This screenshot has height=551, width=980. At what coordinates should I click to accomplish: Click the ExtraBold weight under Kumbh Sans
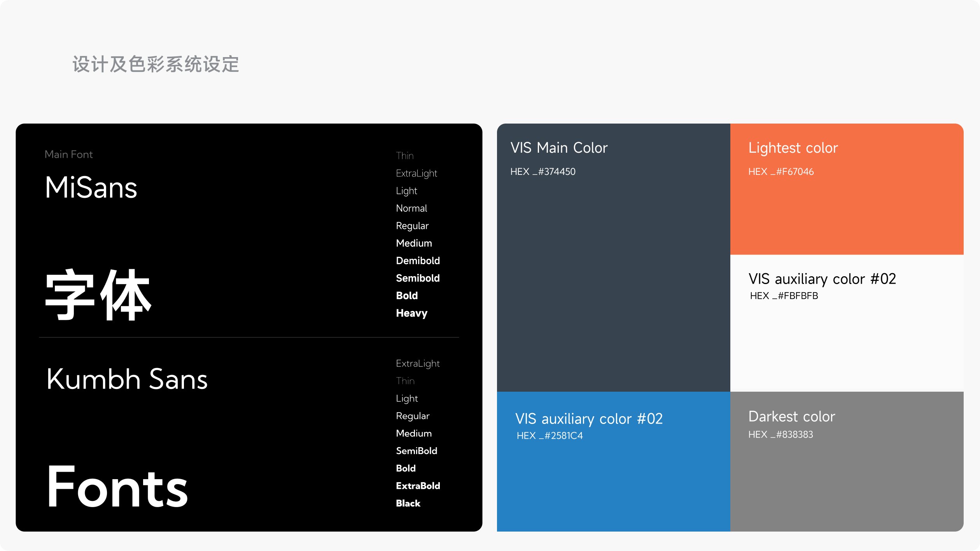coord(418,486)
